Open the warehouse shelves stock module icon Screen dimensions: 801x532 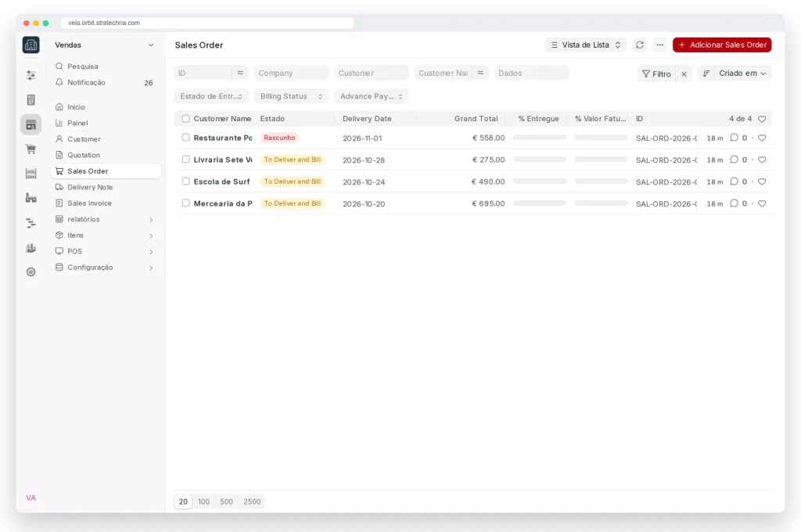pos(31,174)
